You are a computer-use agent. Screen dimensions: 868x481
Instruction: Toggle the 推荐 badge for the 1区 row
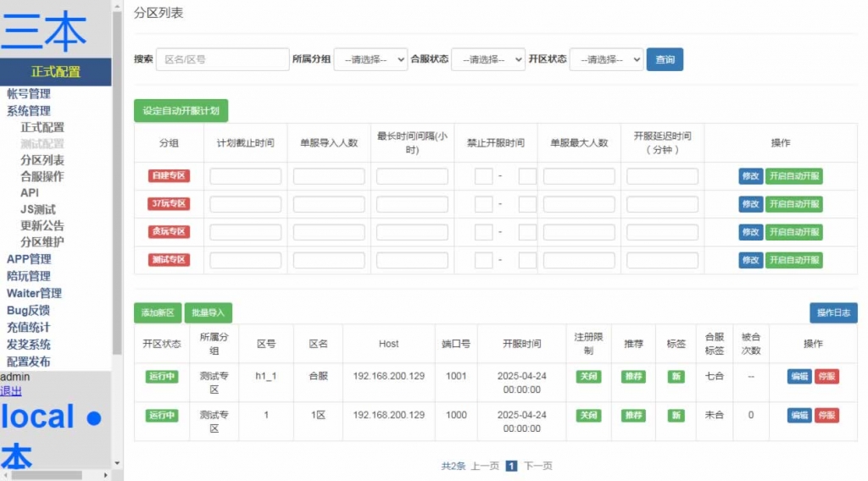pos(632,416)
